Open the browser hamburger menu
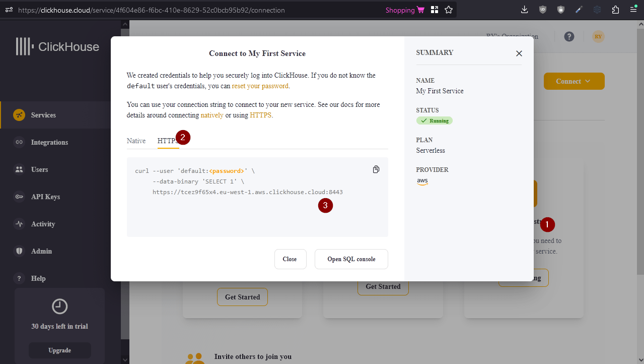 [x=633, y=10]
